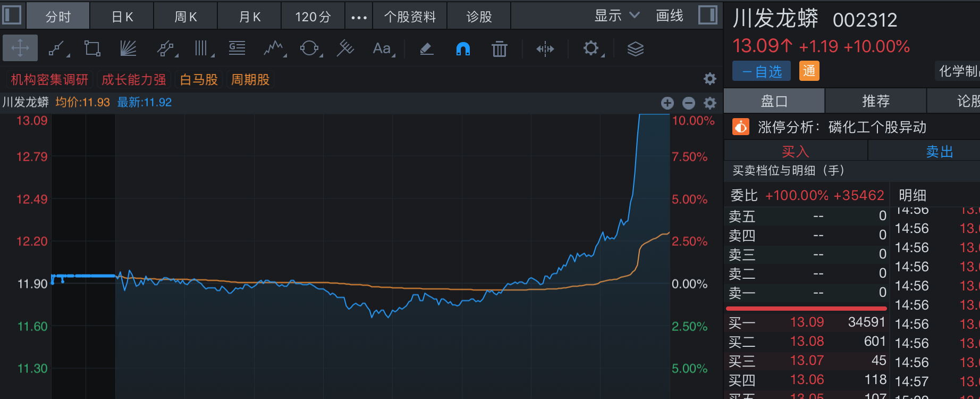Expand more periods via the ellipsis button
This screenshot has height=399, width=980.
[x=359, y=17]
